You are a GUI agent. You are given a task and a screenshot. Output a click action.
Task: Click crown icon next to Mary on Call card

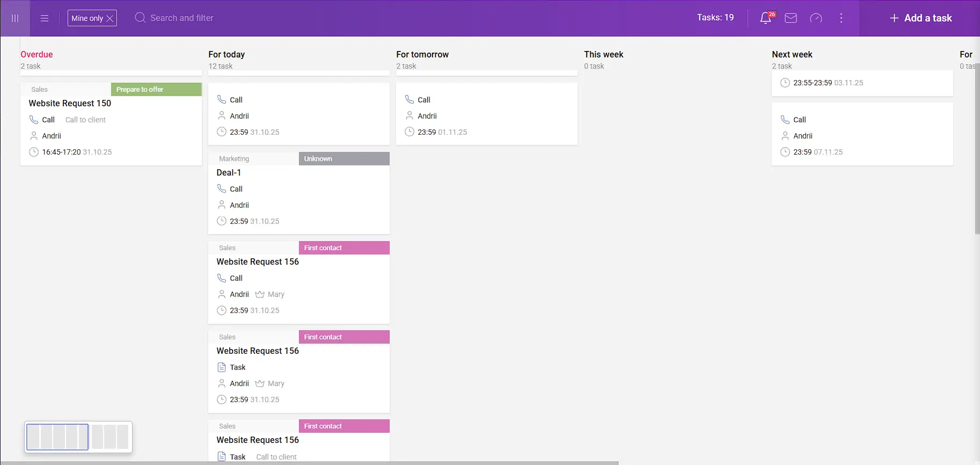(x=260, y=294)
